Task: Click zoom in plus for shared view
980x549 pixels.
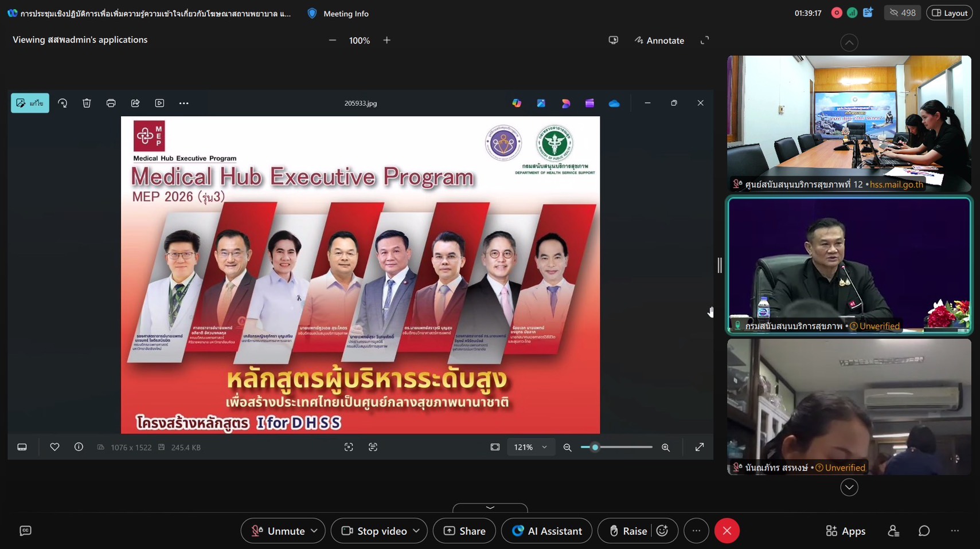Action: (387, 40)
